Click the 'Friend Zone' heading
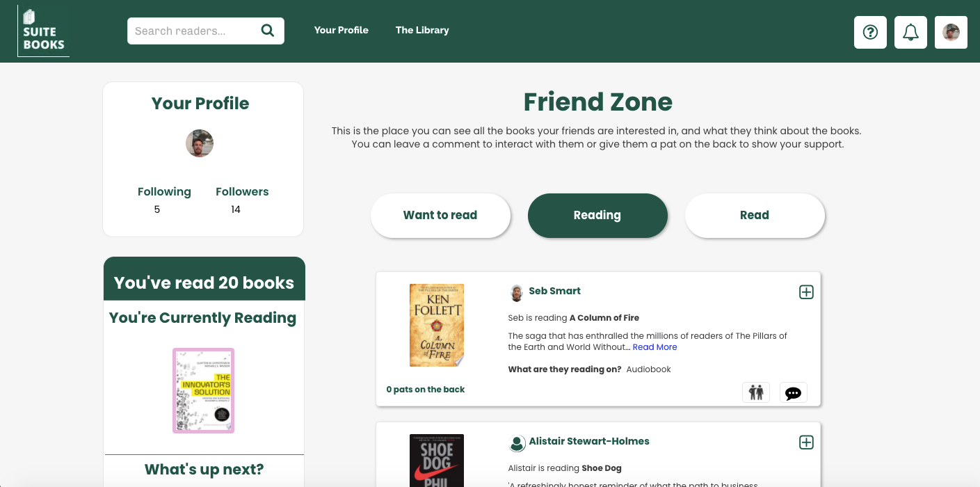The height and width of the screenshot is (487, 980). 598,102
